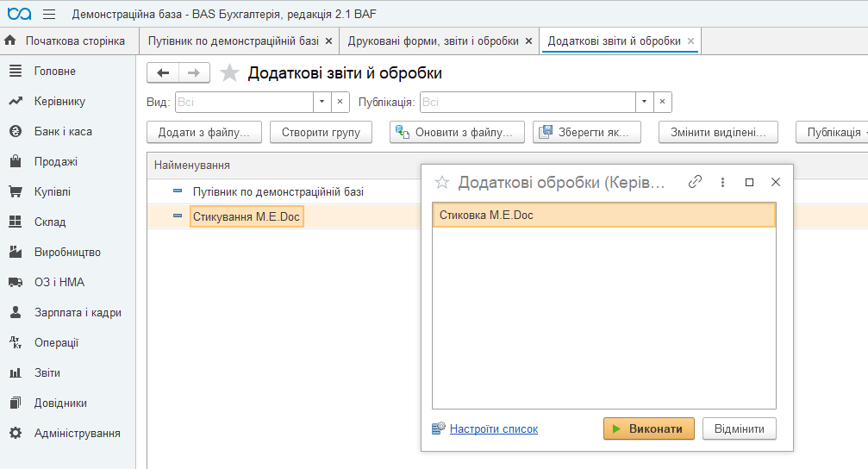Expand the Вид dropdown list
The image size is (868, 469).
[322, 102]
